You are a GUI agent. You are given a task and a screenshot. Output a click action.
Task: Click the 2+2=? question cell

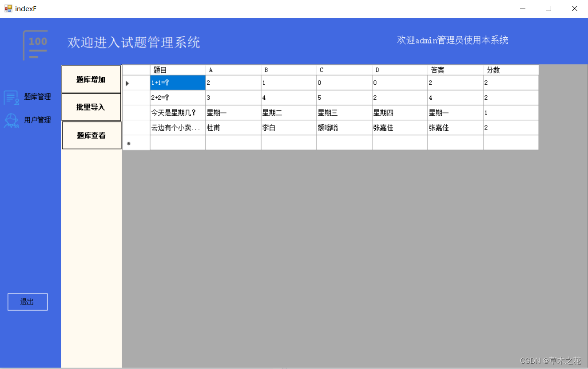pyautogui.click(x=178, y=98)
